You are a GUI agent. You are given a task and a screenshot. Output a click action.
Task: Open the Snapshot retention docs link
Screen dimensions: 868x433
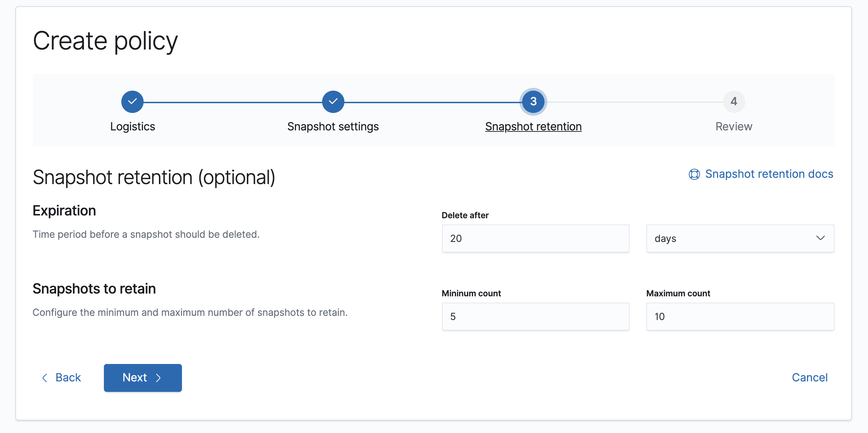click(x=769, y=174)
